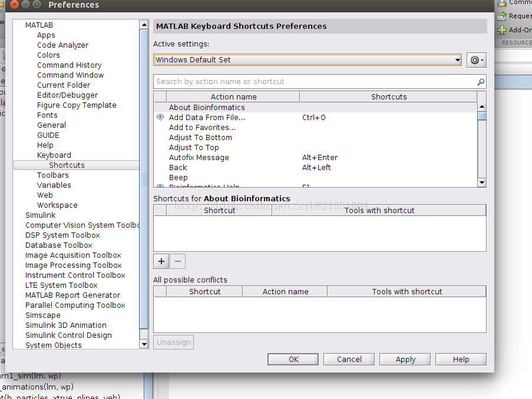Select Image Acquisition Toolbox
This screenshot has height=399, width=532.
[x=73, y=255]
